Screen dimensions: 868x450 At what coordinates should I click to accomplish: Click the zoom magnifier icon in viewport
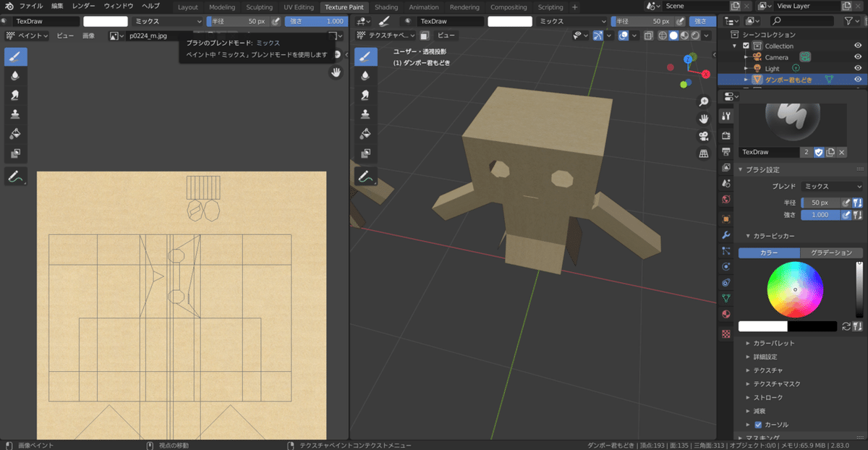coord(703,102)
